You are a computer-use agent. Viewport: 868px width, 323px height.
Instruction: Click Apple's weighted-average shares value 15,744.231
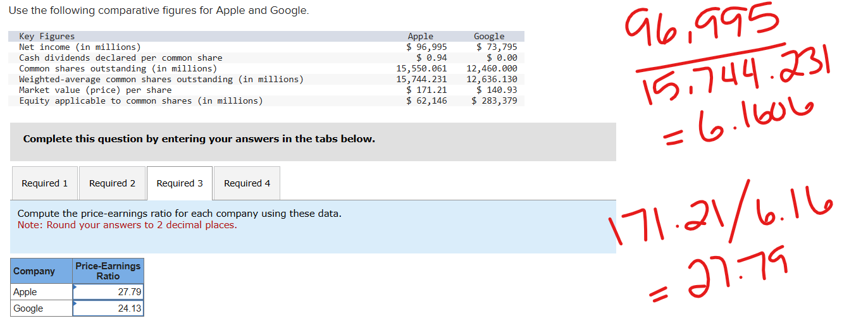click(x=421, y=80)
